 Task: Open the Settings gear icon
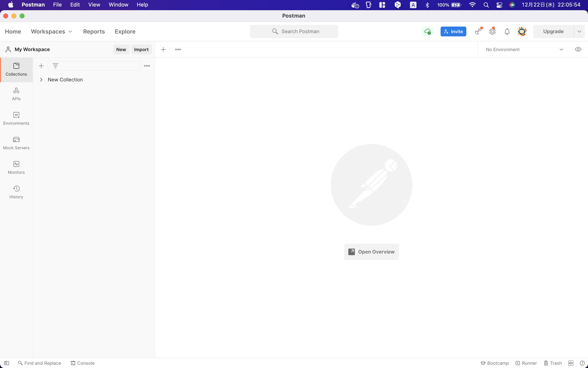pyautogui.click(x=492, y=31)
